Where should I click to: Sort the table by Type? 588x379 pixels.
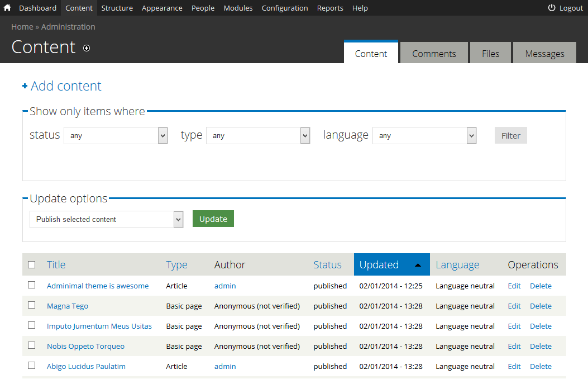coord(176,265)
